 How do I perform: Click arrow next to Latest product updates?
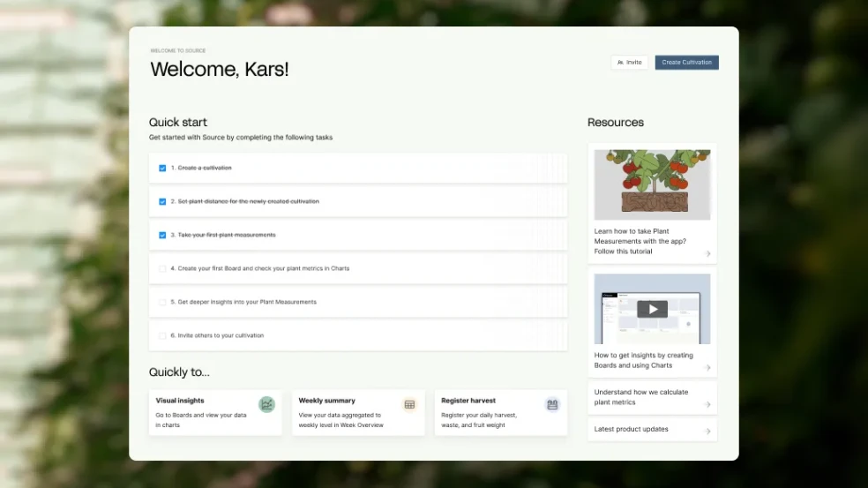pos(707,432)
